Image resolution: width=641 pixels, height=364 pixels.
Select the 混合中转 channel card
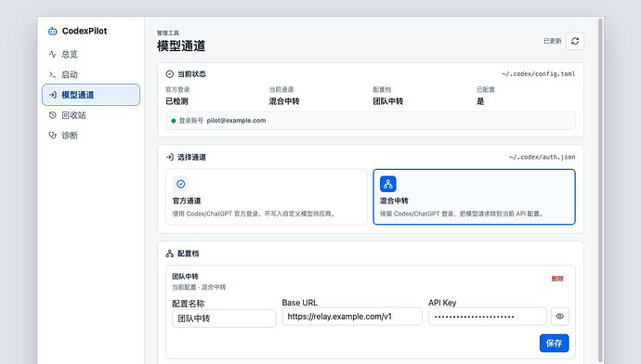[474, 197]
